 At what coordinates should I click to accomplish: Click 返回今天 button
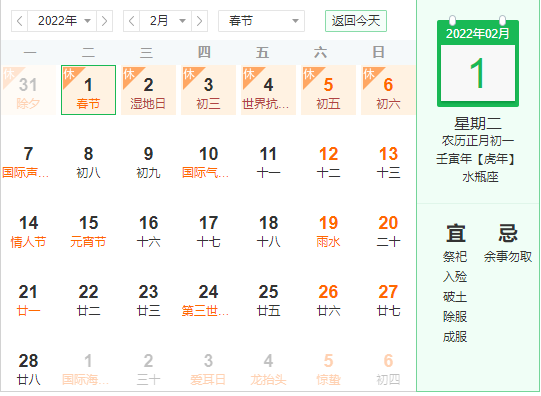tap(356, 21)
